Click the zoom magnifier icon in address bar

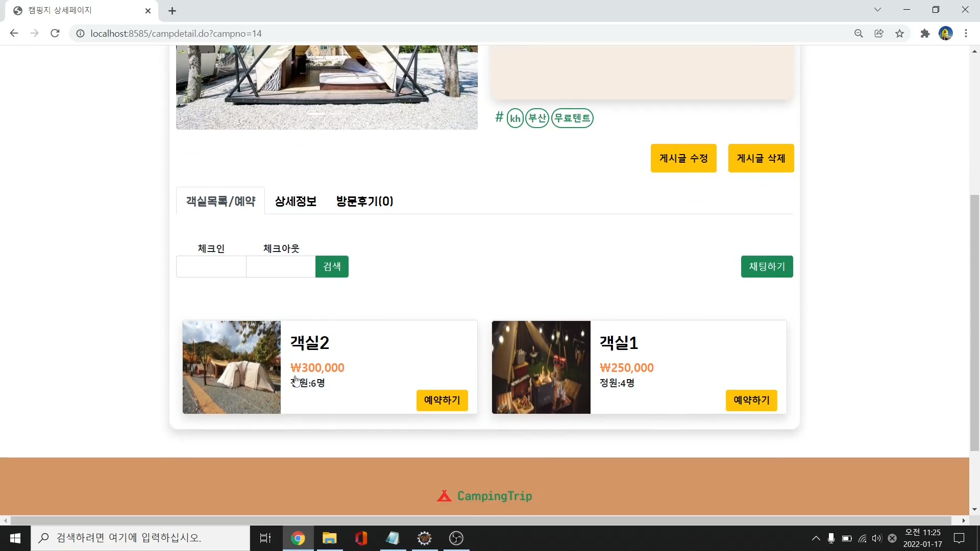[859, 34]
